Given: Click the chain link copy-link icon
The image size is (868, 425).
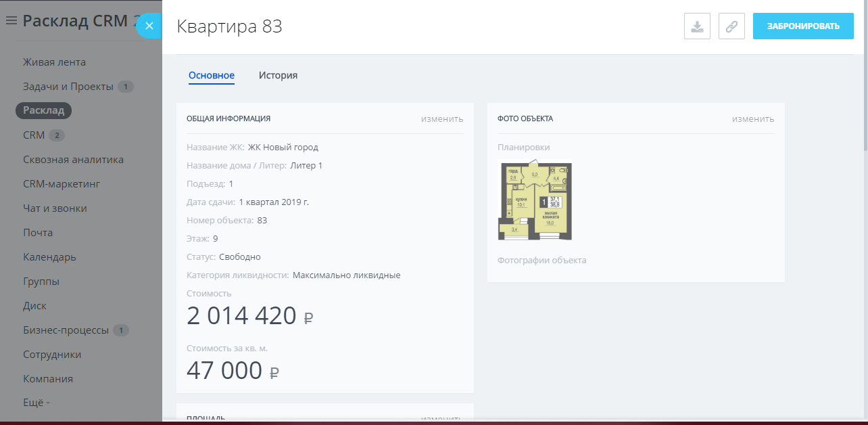Looking at the screenshot, I should pos(731,26).
